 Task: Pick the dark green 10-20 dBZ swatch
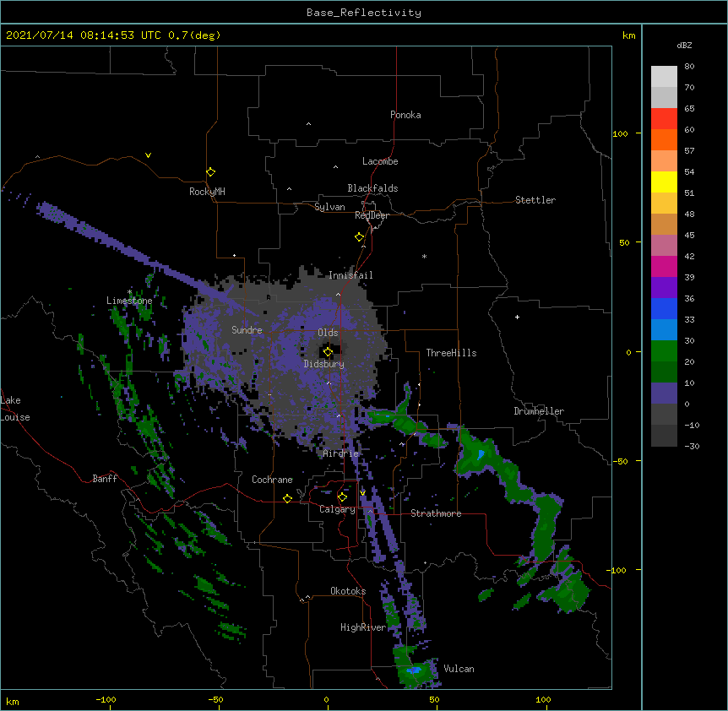tap(664, 372)
